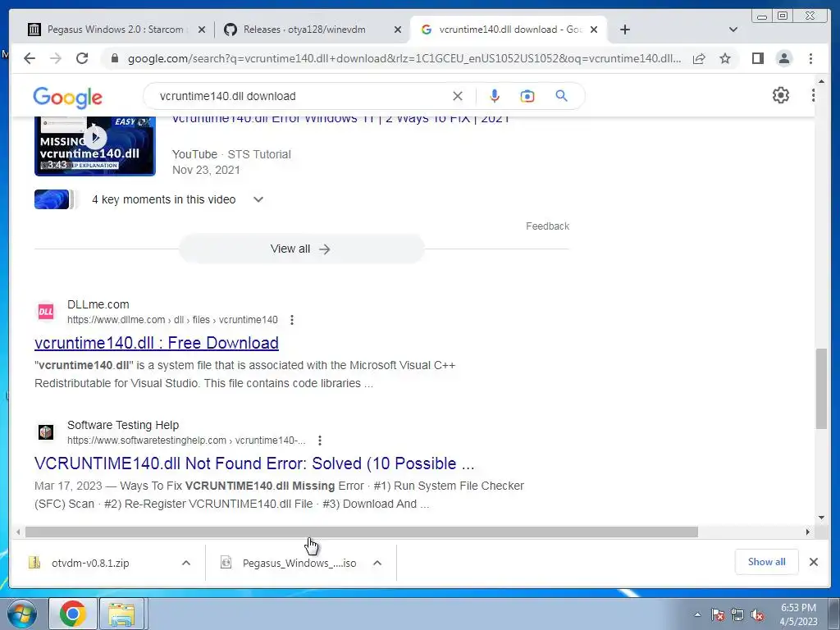840x630 pixels.
Task: Click the address bar URL
Action: [404, 58]
